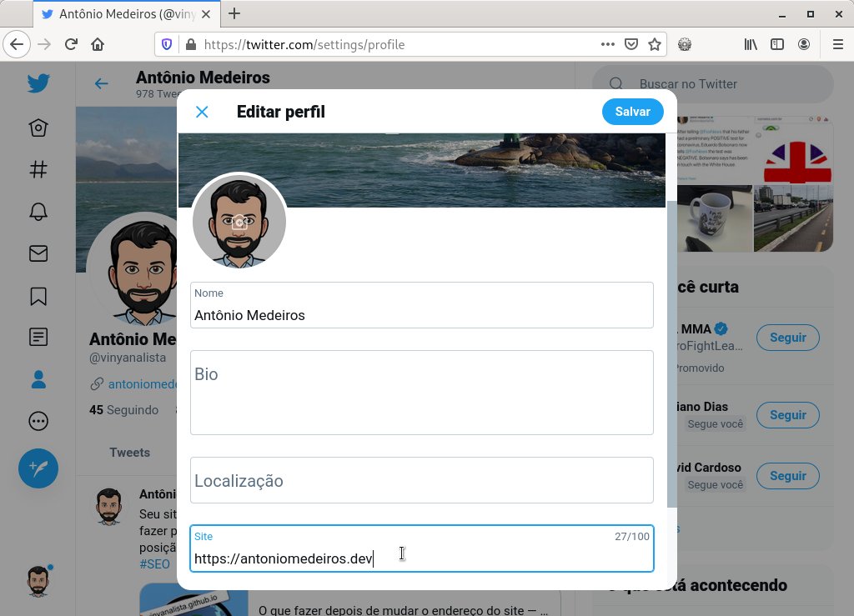
Task: Click Buscar no Twitter search box
Action: coord(713,84)
